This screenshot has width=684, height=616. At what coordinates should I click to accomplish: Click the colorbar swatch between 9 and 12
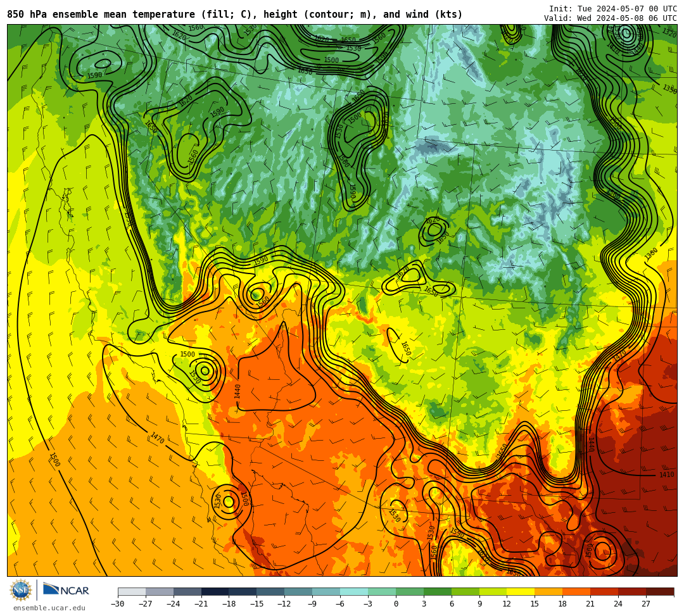point(493,591)
